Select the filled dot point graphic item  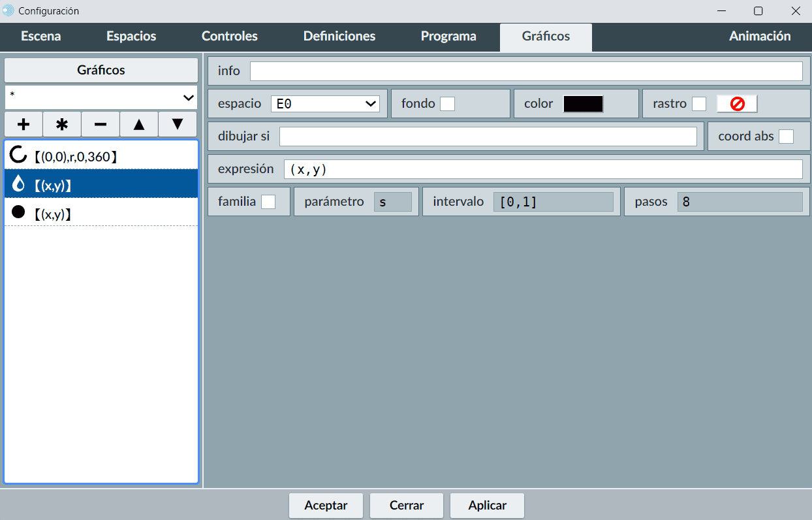[x=101, y=213]
